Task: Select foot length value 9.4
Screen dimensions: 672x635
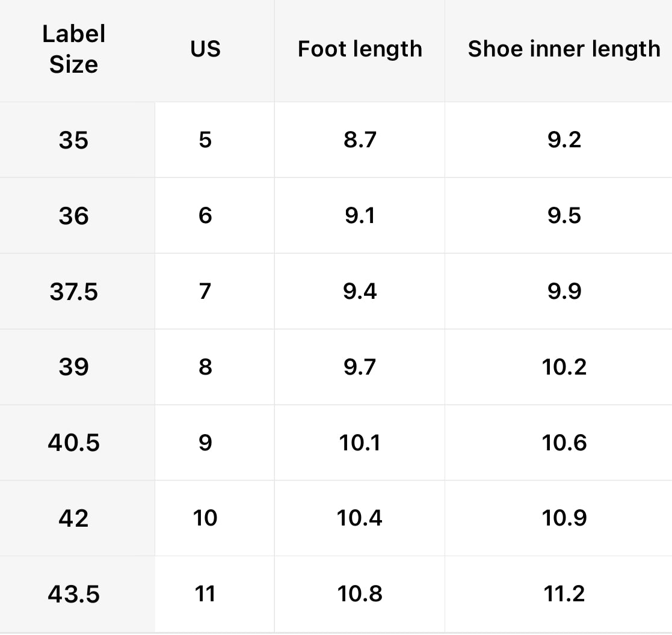Action: [x=360, y=292]
